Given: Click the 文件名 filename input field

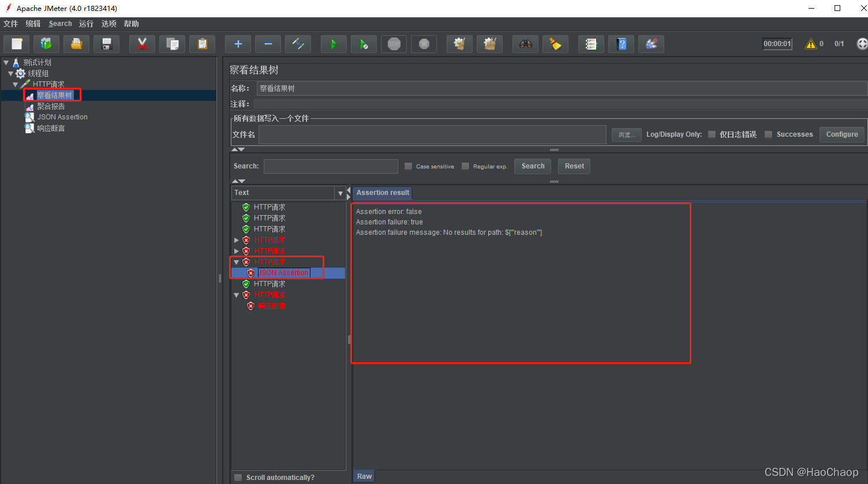Looking at the screenshot, I should (x=432, y=134).
